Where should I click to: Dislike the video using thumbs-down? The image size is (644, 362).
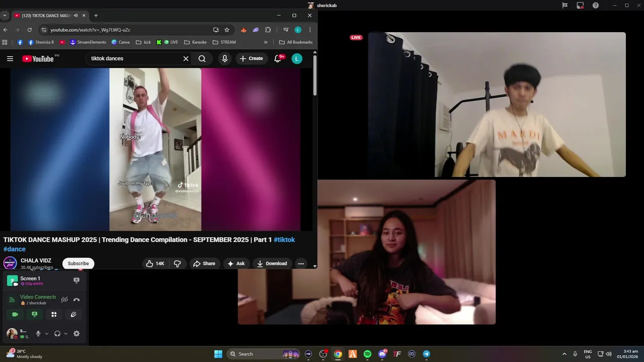tap(177, 263)
